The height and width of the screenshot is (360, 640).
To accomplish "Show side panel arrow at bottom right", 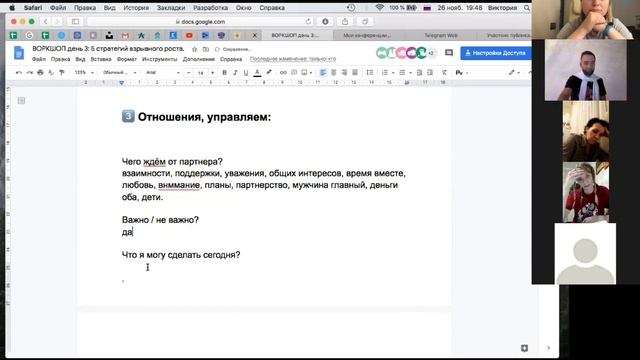I will point(549,348).
